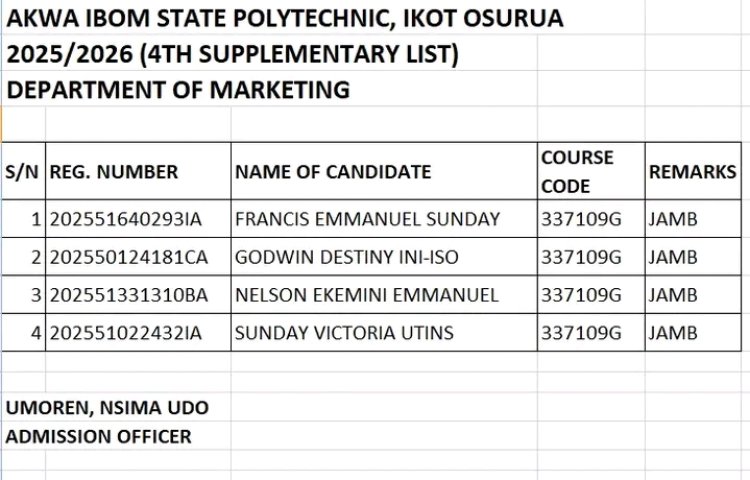The width and height of the screenshot is (750, 480).
Task: Select the 'DEPARTMENT OF MARKETING' heading cell
Action: [x=178, y=90]
